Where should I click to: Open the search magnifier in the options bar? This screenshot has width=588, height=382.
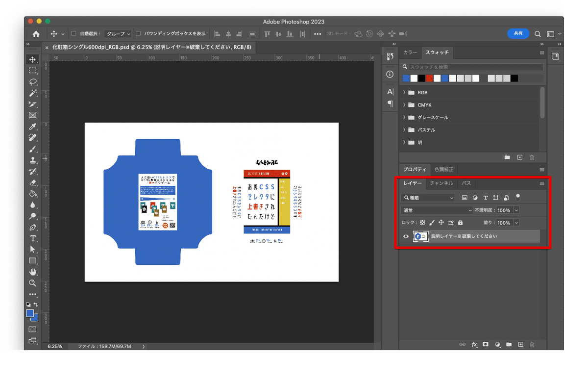pos(538,34)
